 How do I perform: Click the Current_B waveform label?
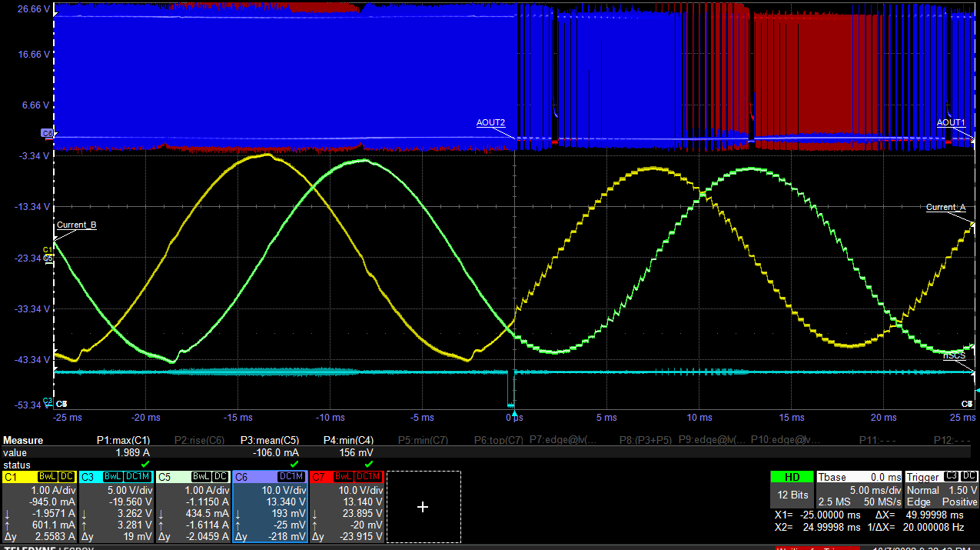point(76,225)
